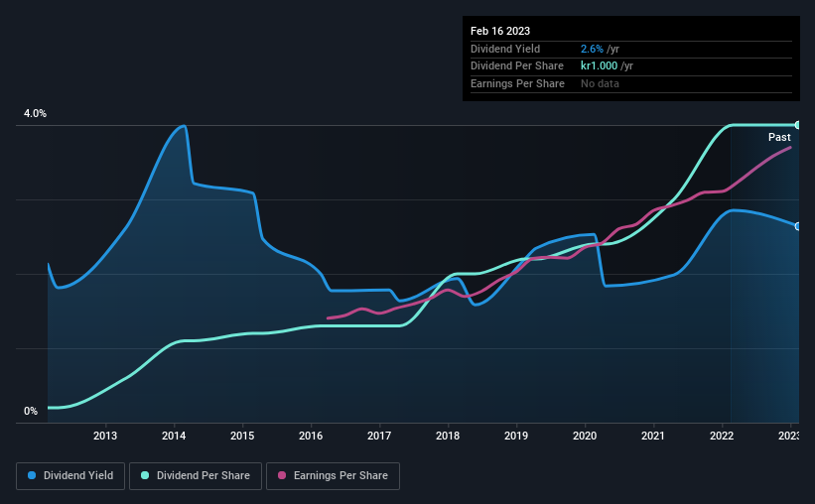
Task: Click the teal Dividend Per Share legend dot
Action: click(145, 475)
